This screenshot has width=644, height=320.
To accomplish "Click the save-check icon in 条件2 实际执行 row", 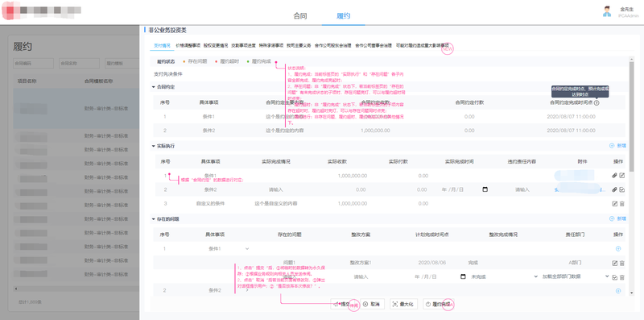I will coord(621,189).
